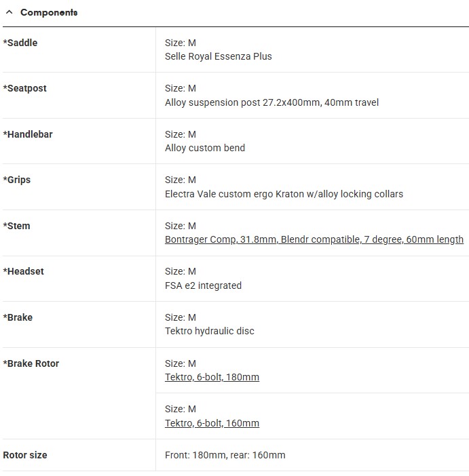Click the Selle Royal Essenza Plus text
Screen dimensions: 469x476
218,56
